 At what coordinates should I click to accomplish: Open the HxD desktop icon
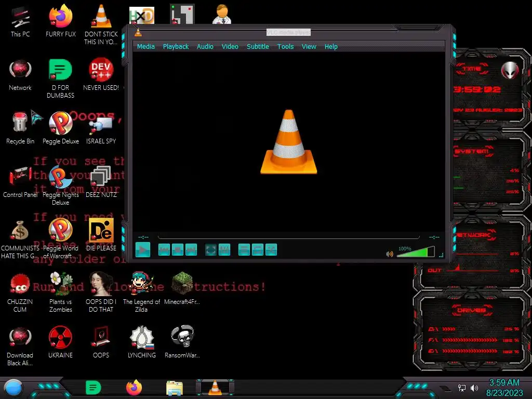[x=142, y=15]
